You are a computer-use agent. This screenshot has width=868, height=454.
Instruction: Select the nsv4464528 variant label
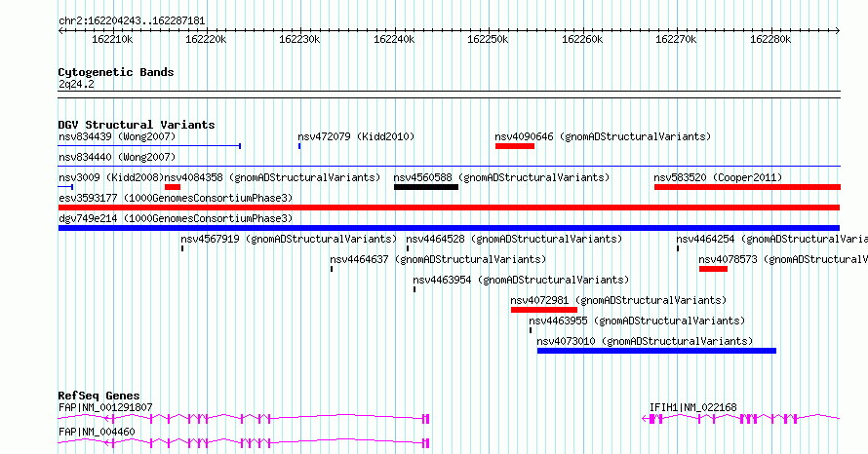pyautogui.click(x=514, y=239)
